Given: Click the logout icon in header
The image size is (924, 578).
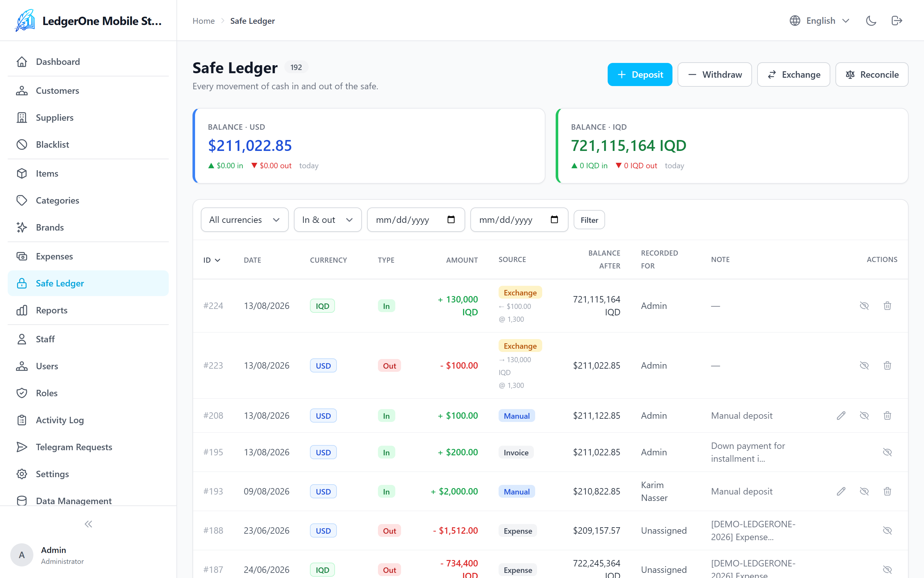Looking at the screenshot, I should 896,21.
